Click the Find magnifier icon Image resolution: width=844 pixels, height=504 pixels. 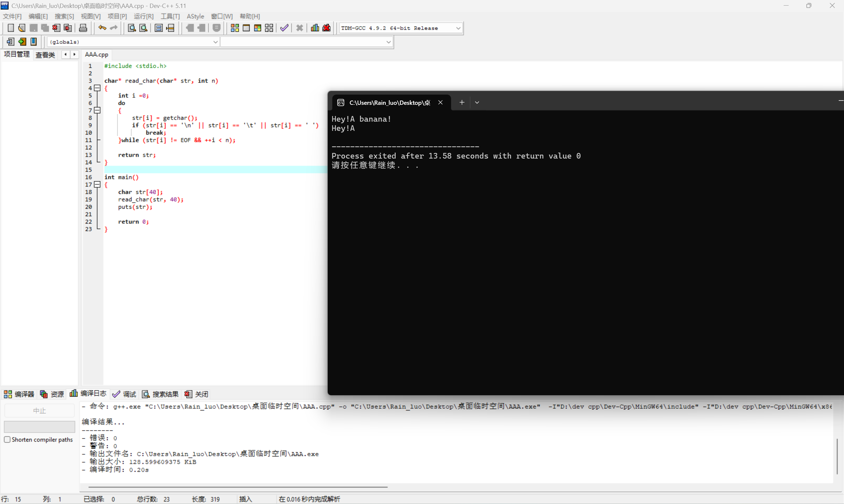(x=132, y=28)
